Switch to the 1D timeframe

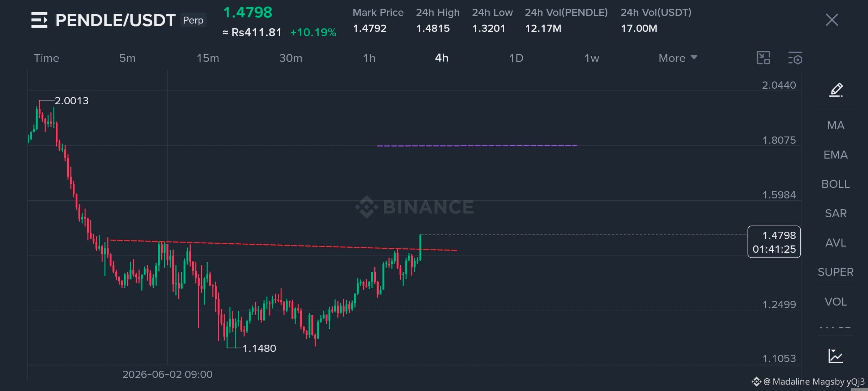(516, 58)
